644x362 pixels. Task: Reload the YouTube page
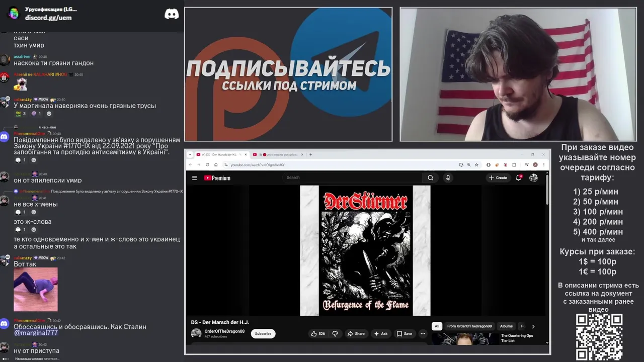tap(207, 164)
